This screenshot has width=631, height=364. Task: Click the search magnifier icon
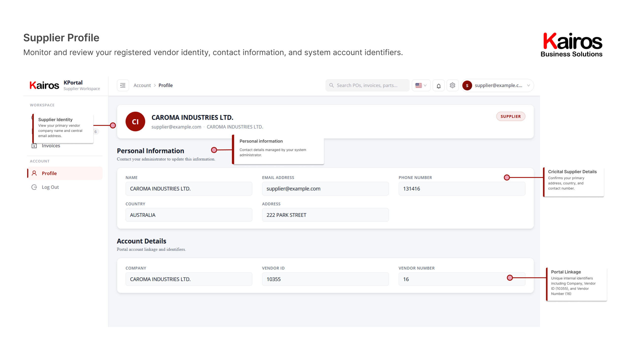[332, 85]
